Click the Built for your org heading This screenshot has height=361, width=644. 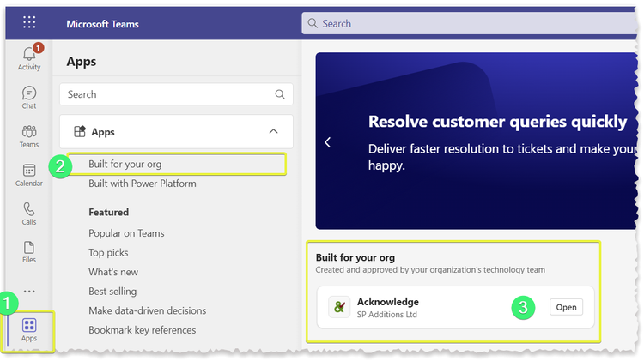point(355,257)
